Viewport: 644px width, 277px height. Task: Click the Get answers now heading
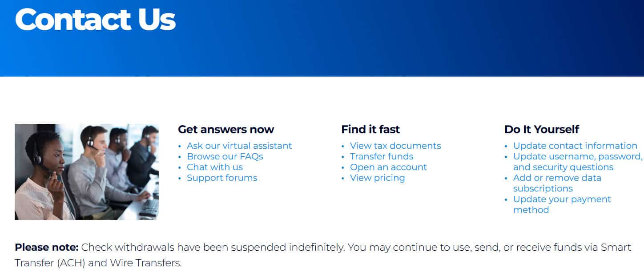click(226, 130)
